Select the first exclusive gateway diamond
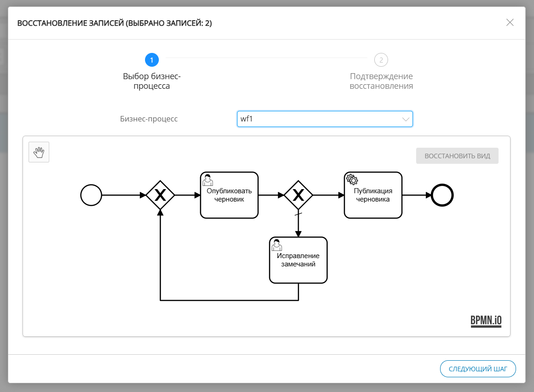The width and height of the screenshot is (534, 392). pyautogui.click(x=160, y=196)
